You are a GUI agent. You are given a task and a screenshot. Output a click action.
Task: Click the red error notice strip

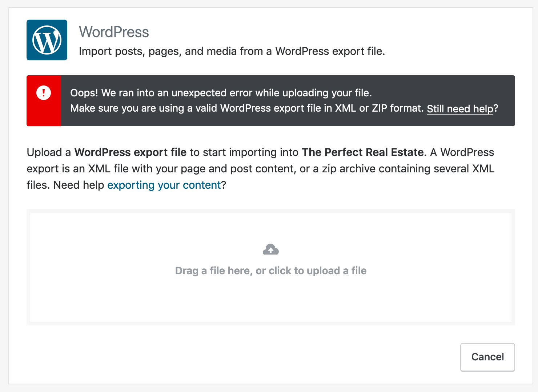[x=44, y=101]
